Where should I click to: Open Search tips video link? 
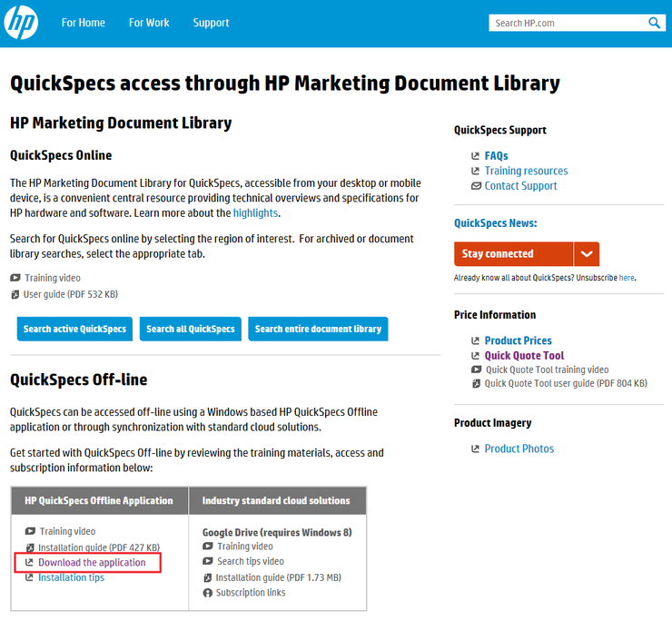click(x=251, y=561)
